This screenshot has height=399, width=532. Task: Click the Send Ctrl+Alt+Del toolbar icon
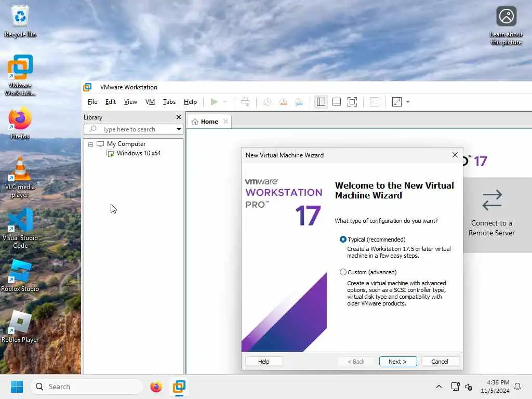pos(245,102)
